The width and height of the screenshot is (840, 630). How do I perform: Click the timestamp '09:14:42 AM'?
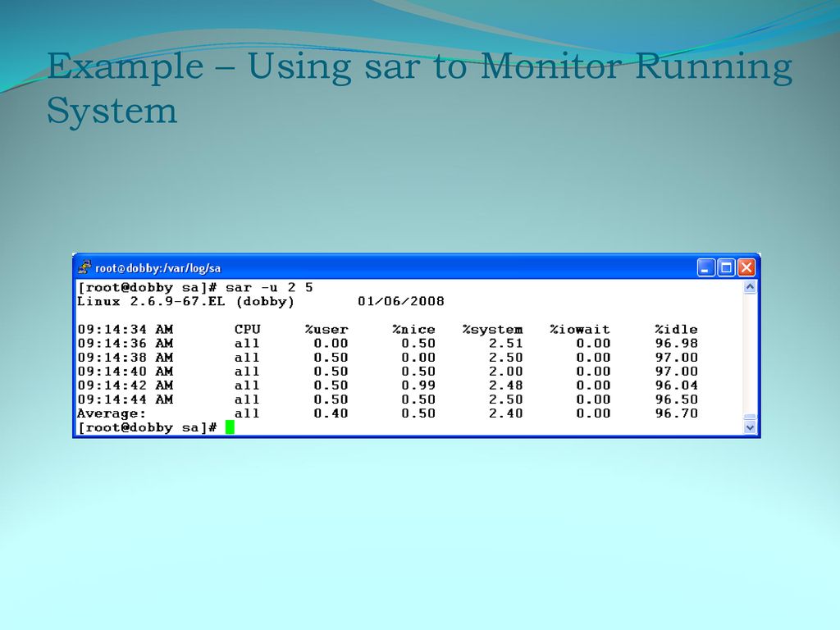point(126,386)
